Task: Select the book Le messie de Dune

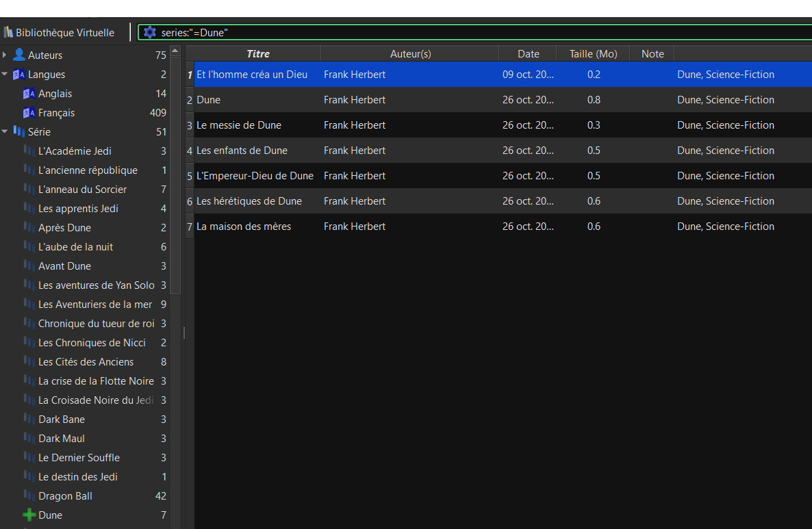Action: coord(239,125)
